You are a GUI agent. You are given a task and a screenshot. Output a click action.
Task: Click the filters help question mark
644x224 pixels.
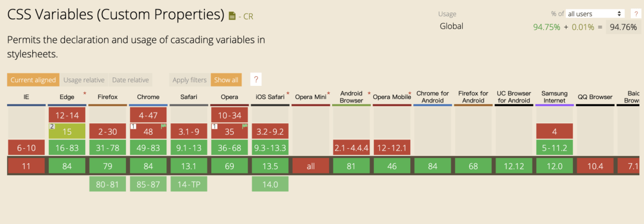[x=256, y=80]
